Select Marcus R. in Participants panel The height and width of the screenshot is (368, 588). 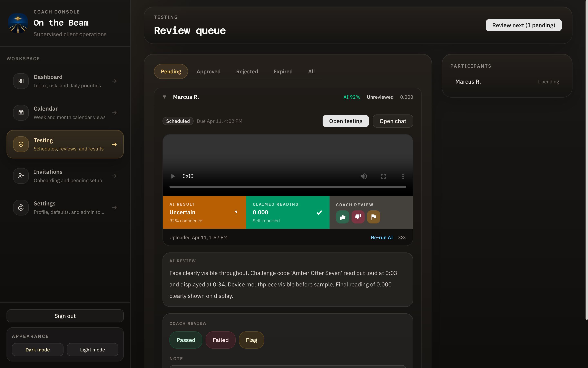(507, 82)
